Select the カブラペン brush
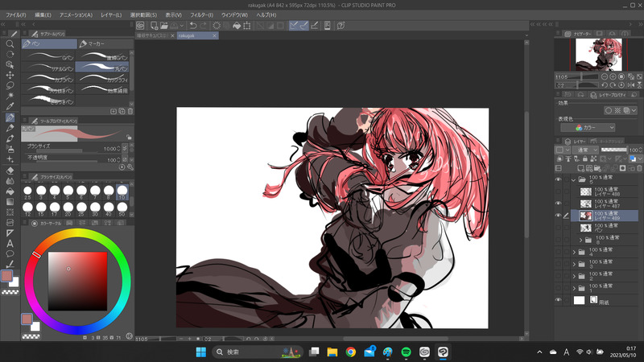Viewport: 644px width, 362px height. tap(48, 78)
